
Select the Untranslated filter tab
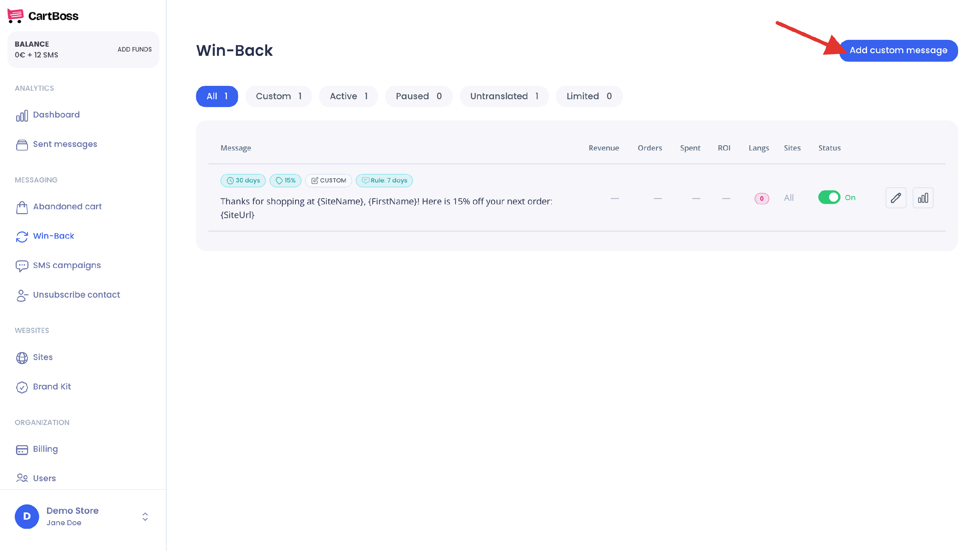pyautogui.click(x=504, y=96)
